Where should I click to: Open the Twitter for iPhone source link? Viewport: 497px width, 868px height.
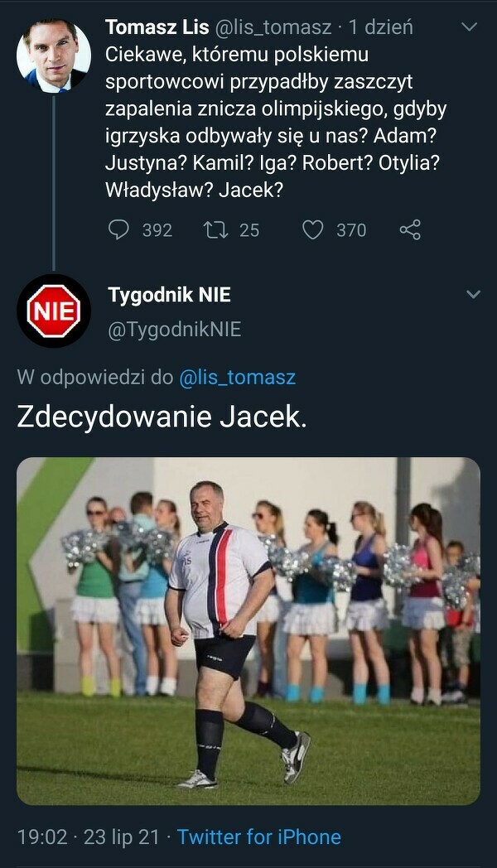point(259,837)
